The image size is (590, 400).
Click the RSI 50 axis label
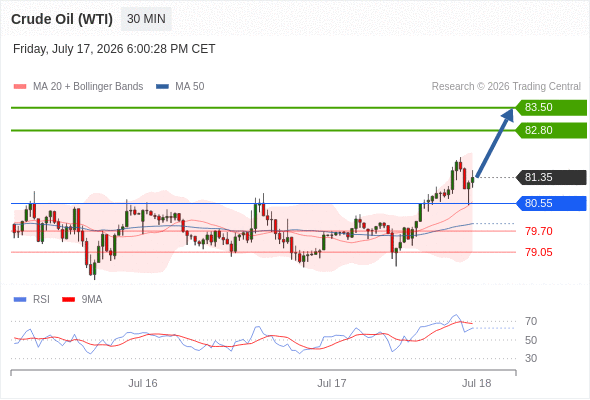pyautogui.click(x=531, y=340)
